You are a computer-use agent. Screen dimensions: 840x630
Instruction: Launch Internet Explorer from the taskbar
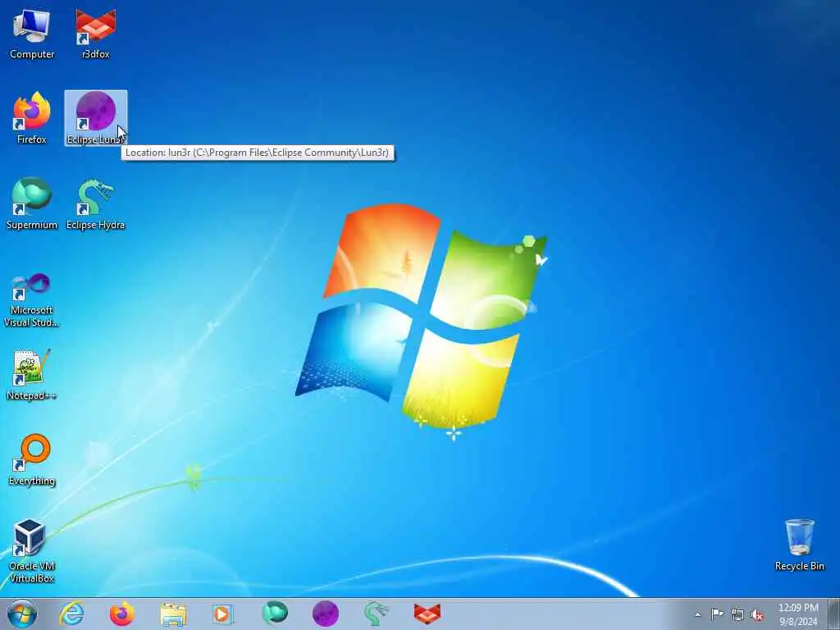(x=72, y=614)
